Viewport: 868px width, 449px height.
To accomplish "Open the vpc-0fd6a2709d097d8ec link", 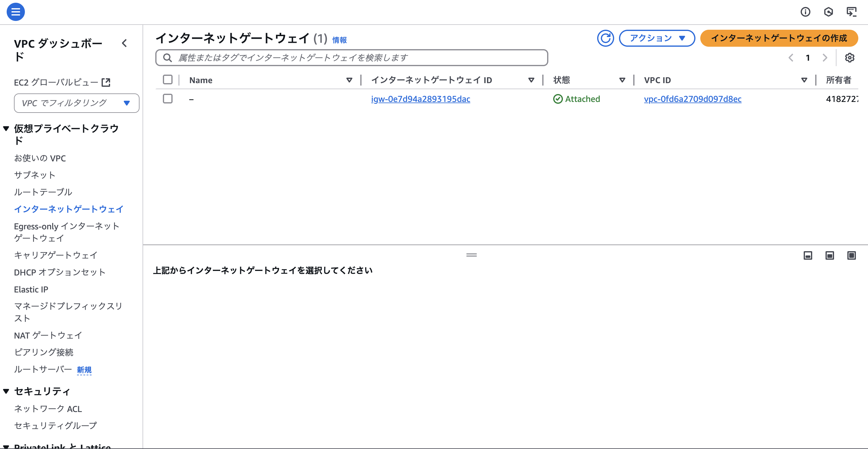I will pyautogui.click(x=692, y=99).
